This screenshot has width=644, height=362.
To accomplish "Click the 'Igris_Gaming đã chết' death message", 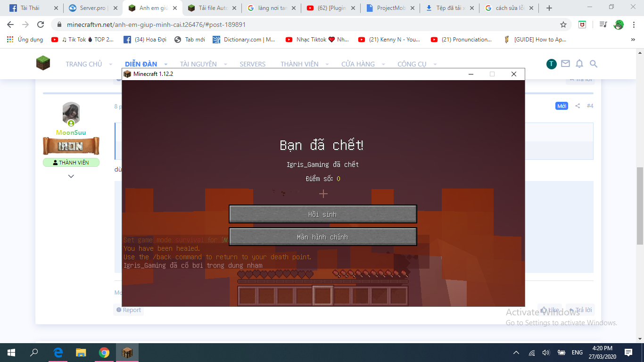I will 323,165.
